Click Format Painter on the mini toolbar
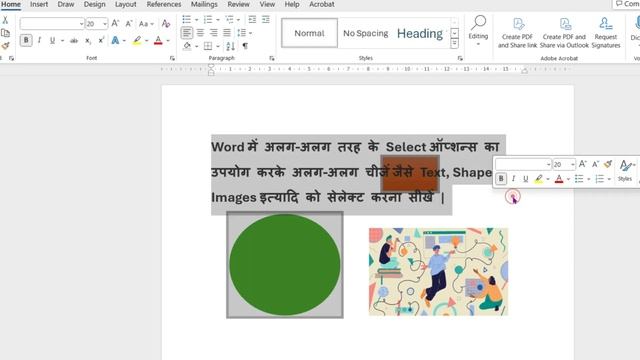 [x=608, y=164]
